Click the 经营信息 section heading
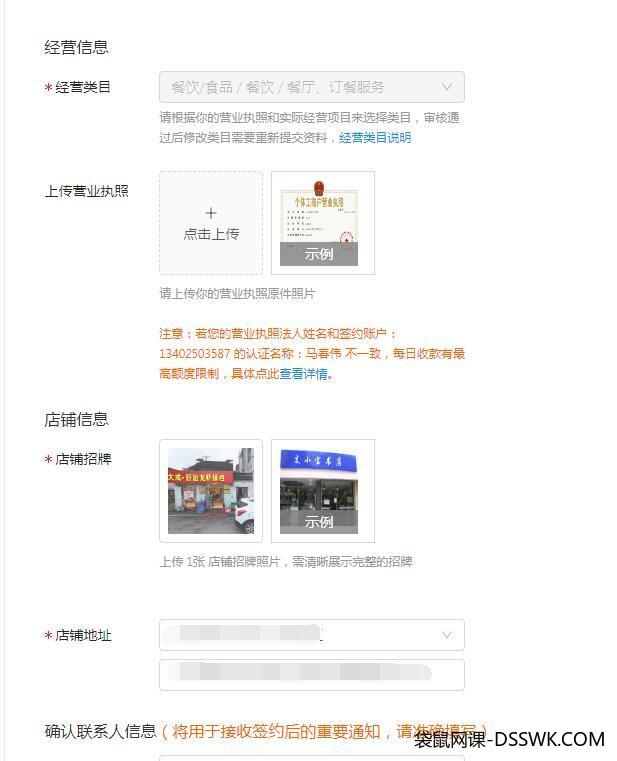Screen dimensions: 617x761 [76, 47]
